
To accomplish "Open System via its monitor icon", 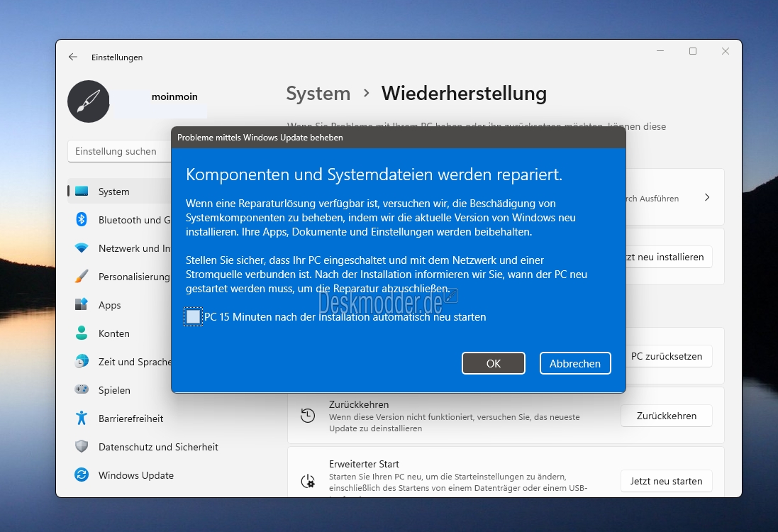I will 82,191.
